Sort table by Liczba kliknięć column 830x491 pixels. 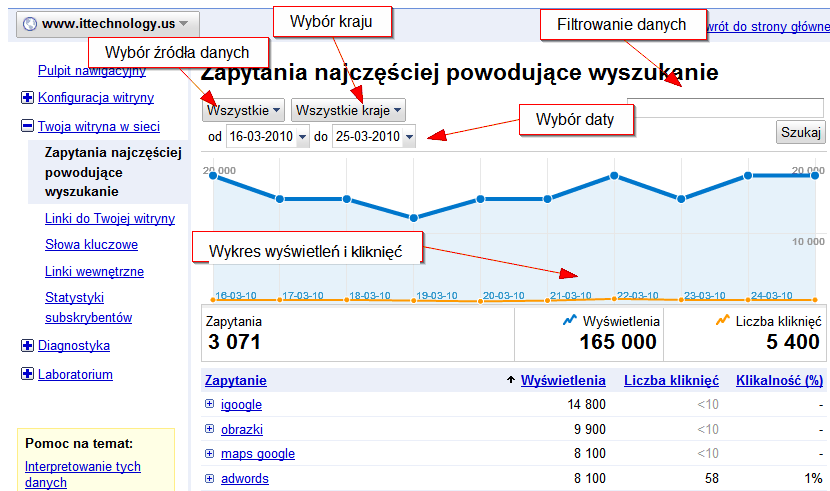click(x=671, y=381)
